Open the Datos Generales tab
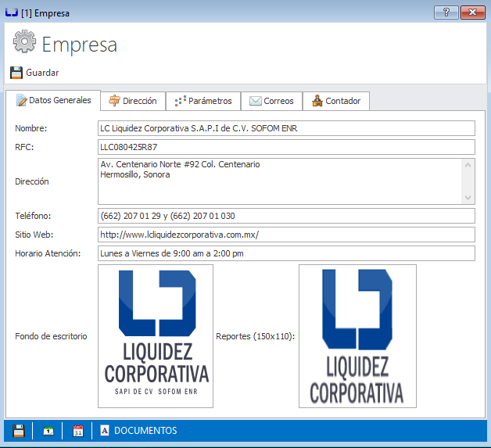 (x=53, y=101)
